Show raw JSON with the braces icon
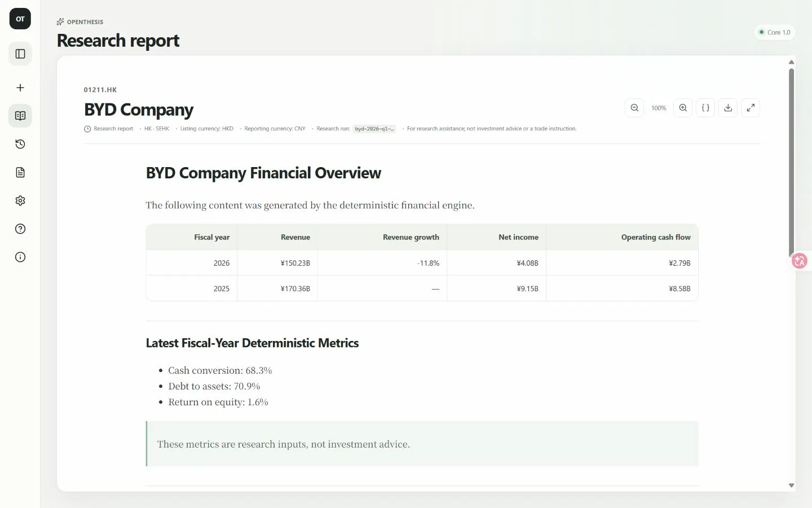 705,108
